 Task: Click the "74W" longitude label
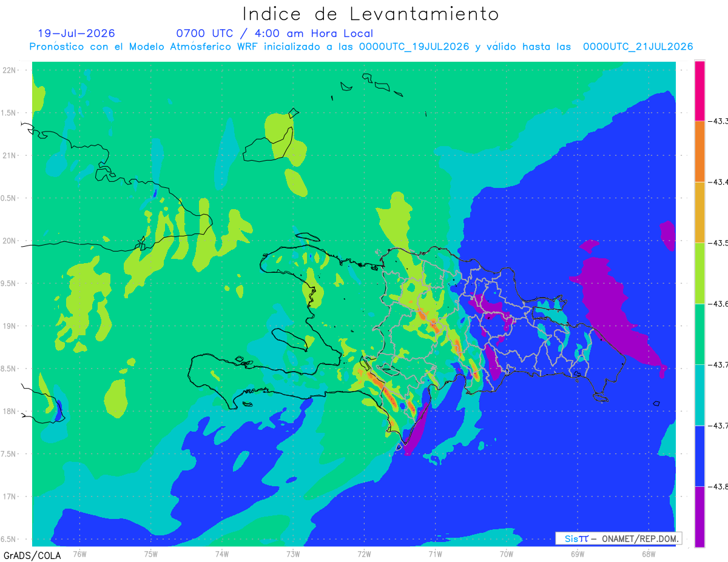222,554
